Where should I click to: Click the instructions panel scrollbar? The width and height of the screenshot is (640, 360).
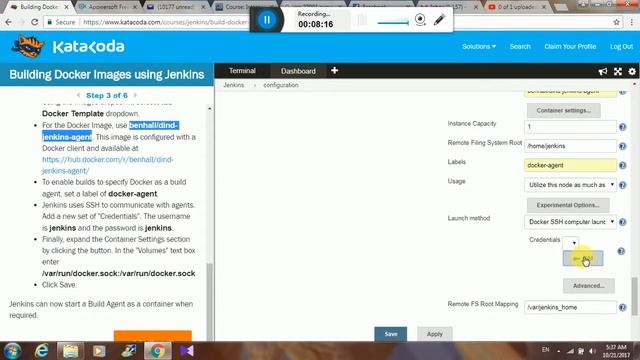(x=210, y=302)
